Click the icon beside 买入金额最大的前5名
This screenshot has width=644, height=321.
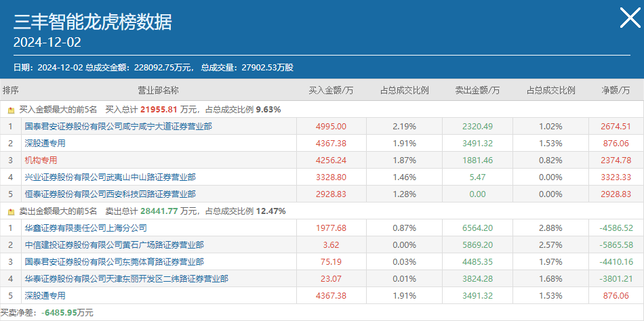pyautogui.click(x=11, y=110)
